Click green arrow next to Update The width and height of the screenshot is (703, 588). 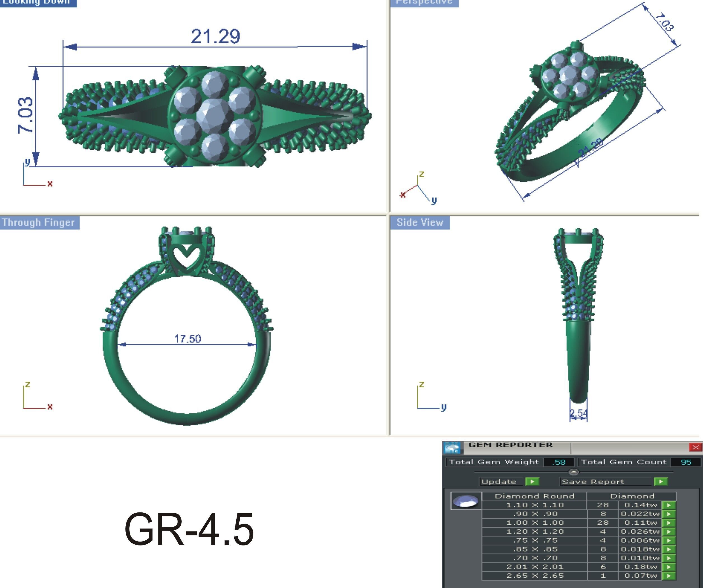coord(532,481)
